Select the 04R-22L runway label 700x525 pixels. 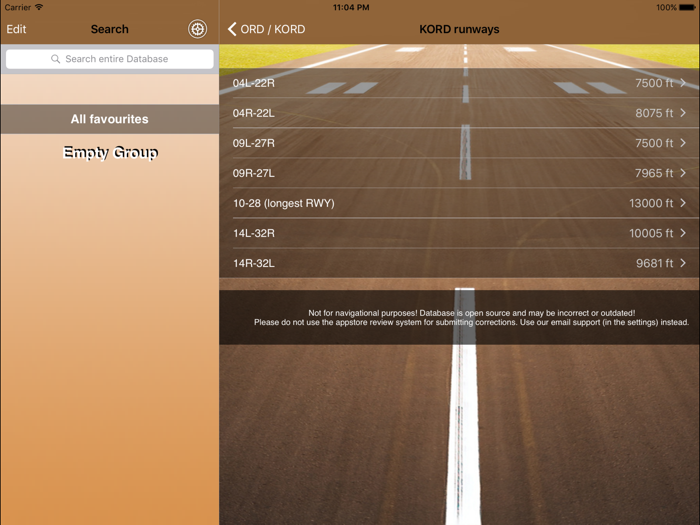pyautogui.click(x=254, y=113)
